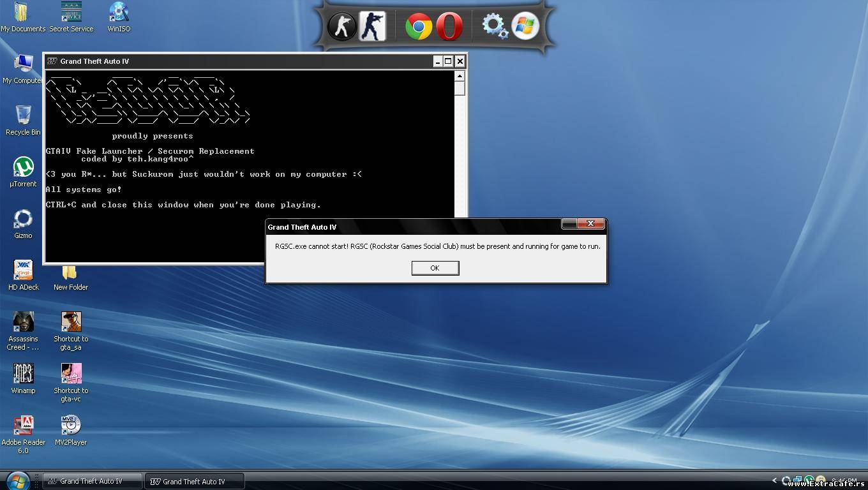Show hidden tray icons chevron
This screenshot has height=490, width=868.
coord(775,481)
